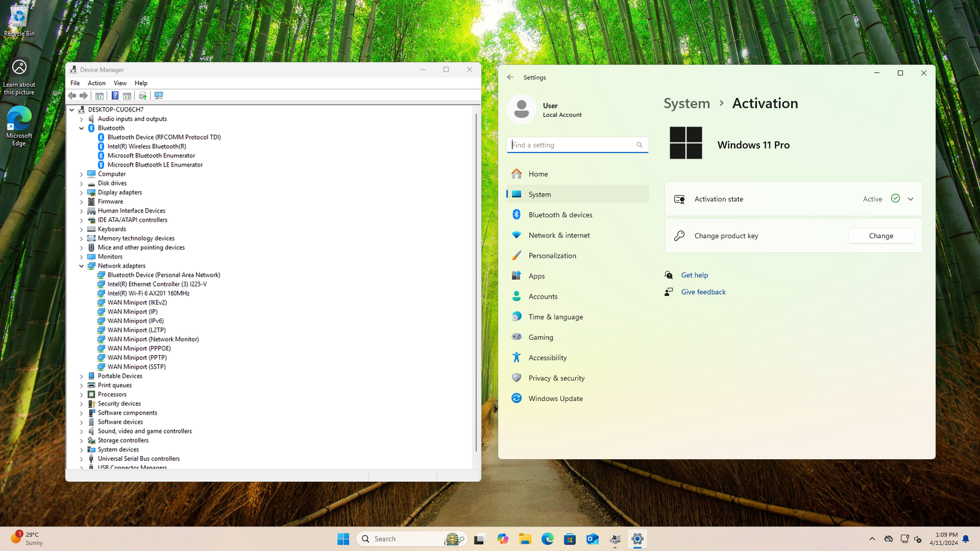The width and height of the screenshot is (980, 551).
Task: Click the Monitors category icon
Action: (91, 257)
